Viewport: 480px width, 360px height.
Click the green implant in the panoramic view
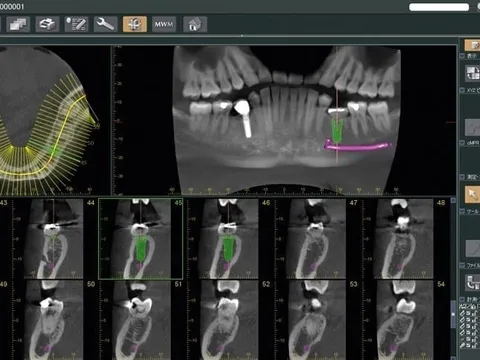tap(337, 131)
